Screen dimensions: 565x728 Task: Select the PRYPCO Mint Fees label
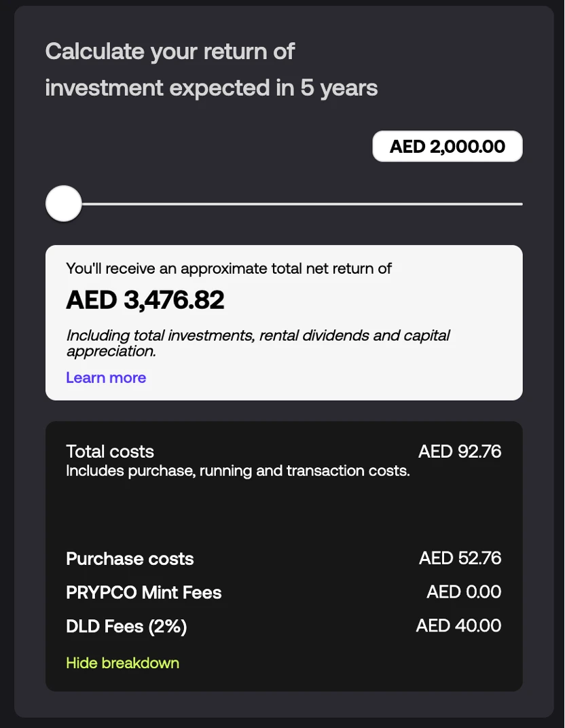(144, 592)
